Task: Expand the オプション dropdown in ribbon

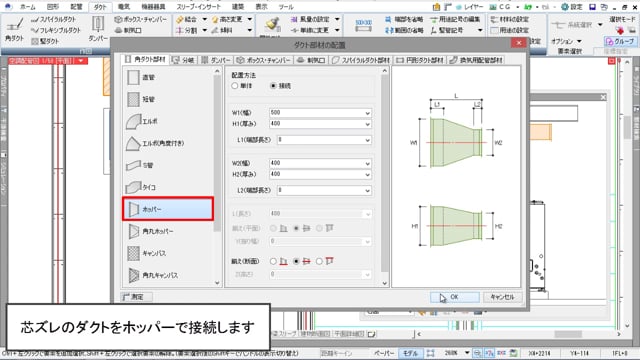Action: pyautogui.click(x=579, y=41)
